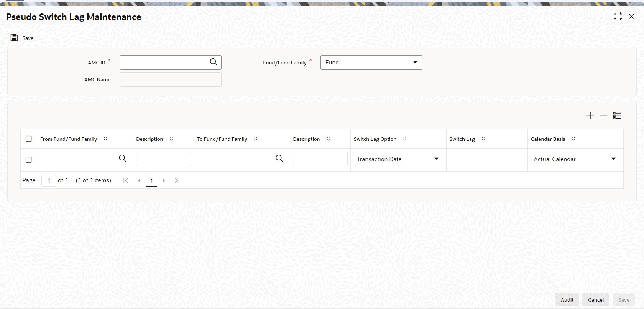Close the Pseudo Switch Lag Maintenance window
The height and width of the screenshot is (309, 644).
pyautogui.click(x=631, y=17)
